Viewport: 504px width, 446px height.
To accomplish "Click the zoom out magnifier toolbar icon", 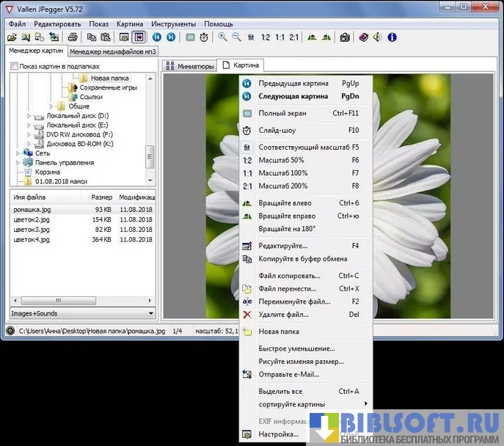I will point(236,37).
